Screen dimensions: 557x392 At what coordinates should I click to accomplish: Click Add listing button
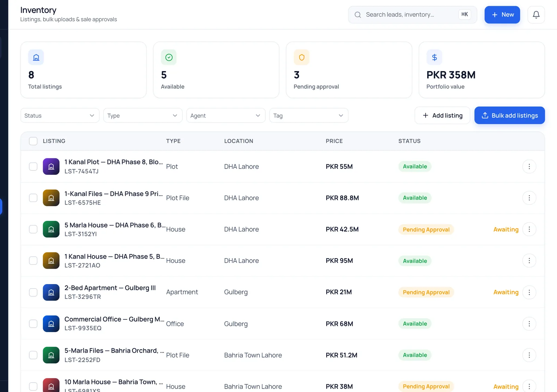click(442, 115)
